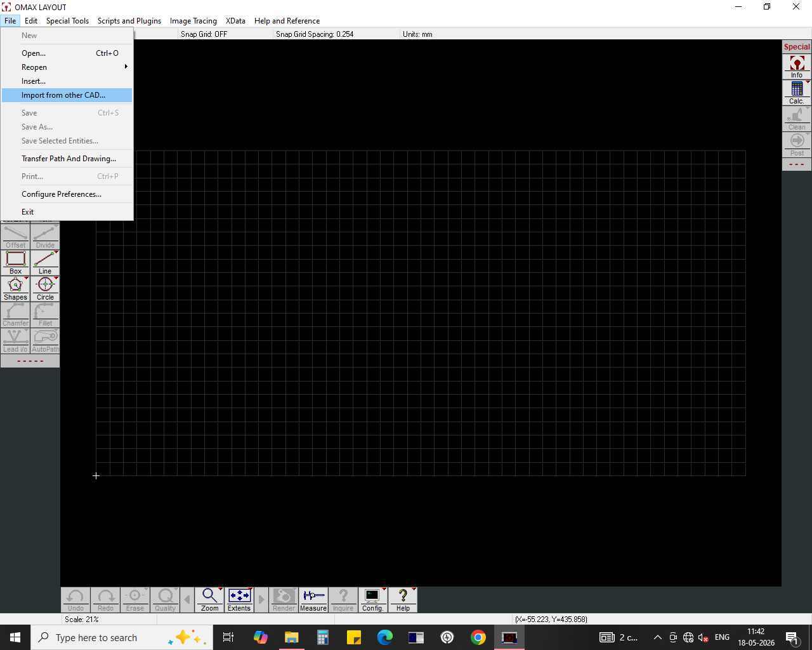Expand the left toolbar red dashes

30,361
